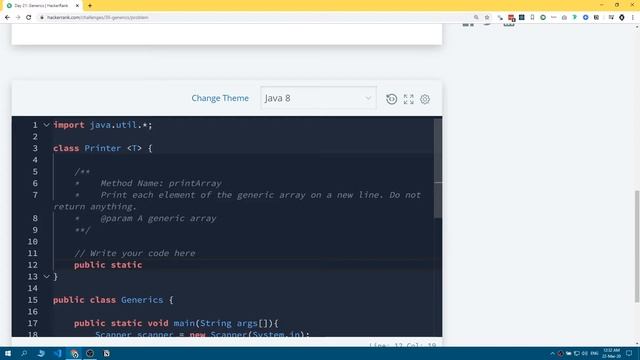Collapse code fold arrow at line 1

[47, 125]
